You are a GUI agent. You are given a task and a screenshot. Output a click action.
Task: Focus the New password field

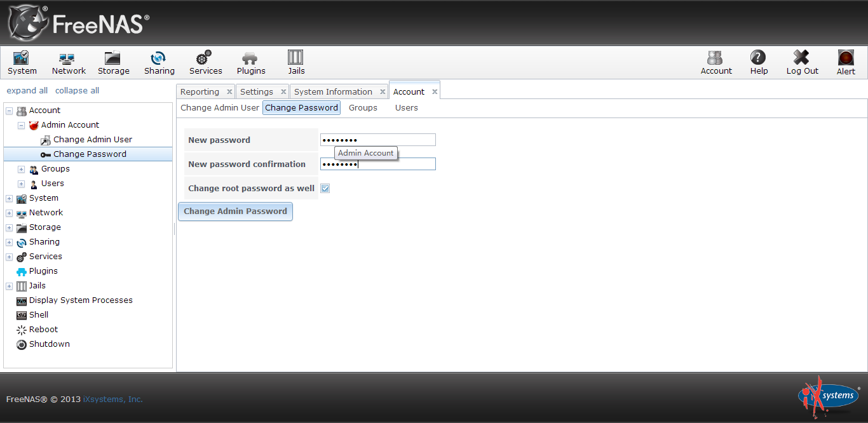[377, 140]
